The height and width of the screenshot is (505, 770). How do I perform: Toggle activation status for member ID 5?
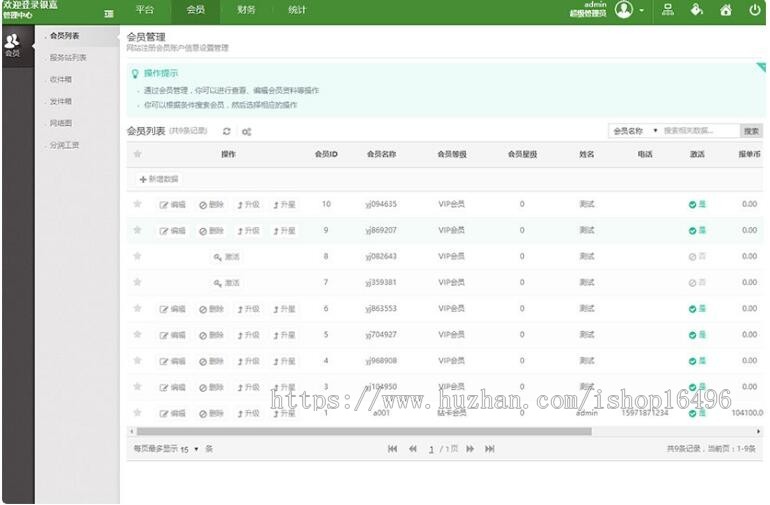coord(697,335)
